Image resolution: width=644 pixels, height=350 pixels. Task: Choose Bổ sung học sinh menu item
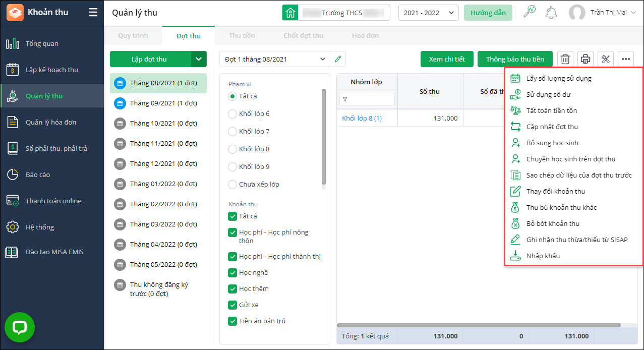pyautogui.click(x=574, y=143)
